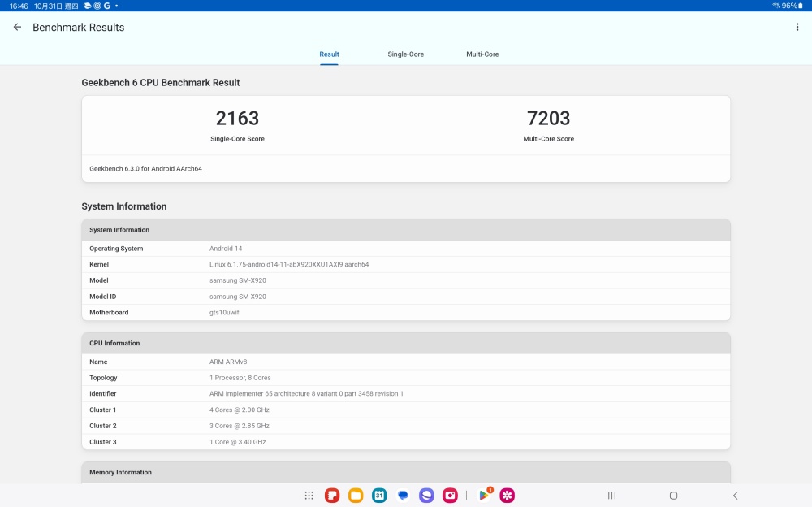The height and width of the screenshot is (507, 812).
Task: Tap the Google G notification icon
Action: click(x=107, y=6)
